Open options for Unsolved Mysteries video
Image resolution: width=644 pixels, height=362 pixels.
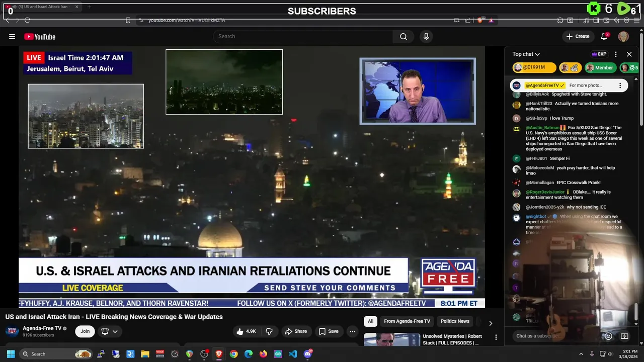pyautogui.click(x=496, y=337)
